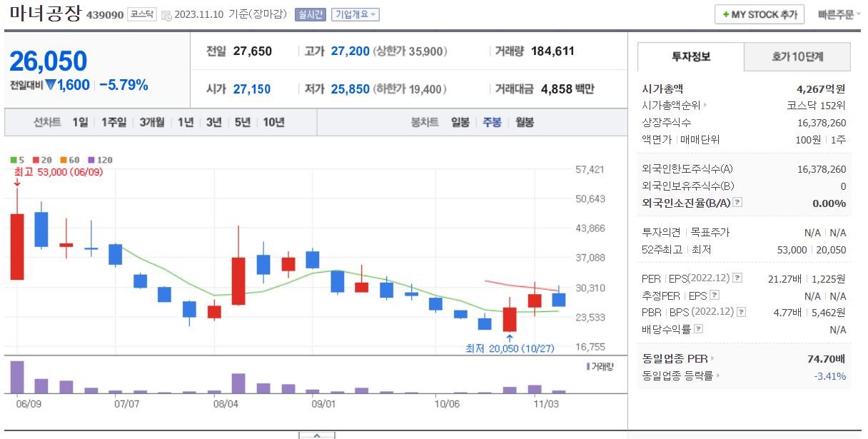
Task: Click the stock code 439090
Action: (104, 14)
